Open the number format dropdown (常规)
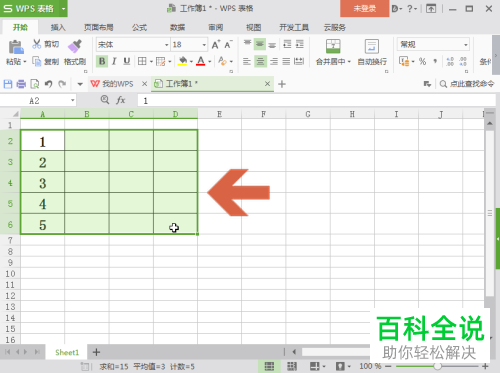 [466, 45]
